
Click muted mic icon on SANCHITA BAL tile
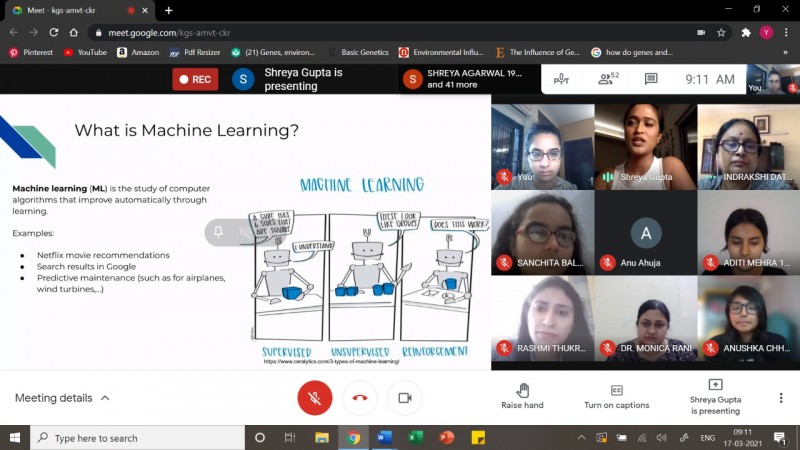coord(504,263)
